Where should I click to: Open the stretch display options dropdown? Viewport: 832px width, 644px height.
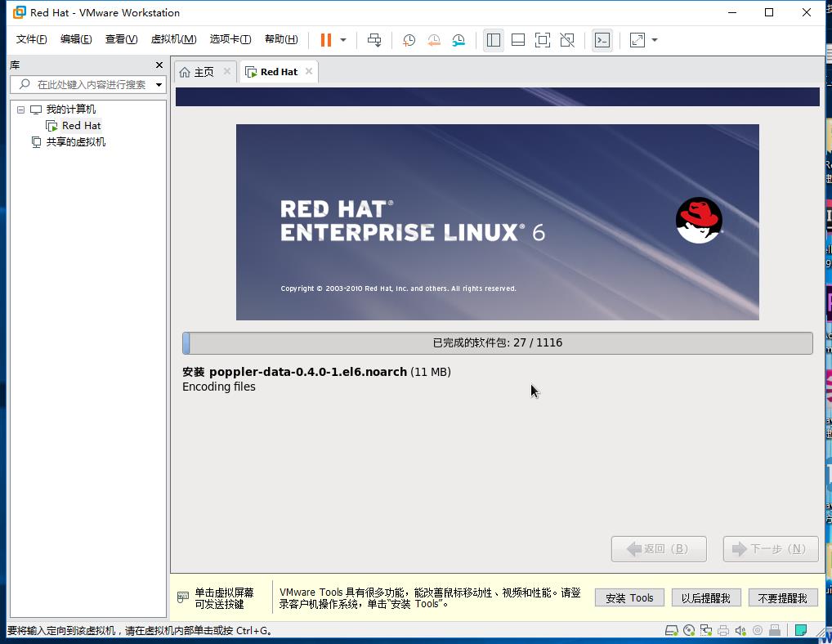pyautogui.click(x=655, y=40)
